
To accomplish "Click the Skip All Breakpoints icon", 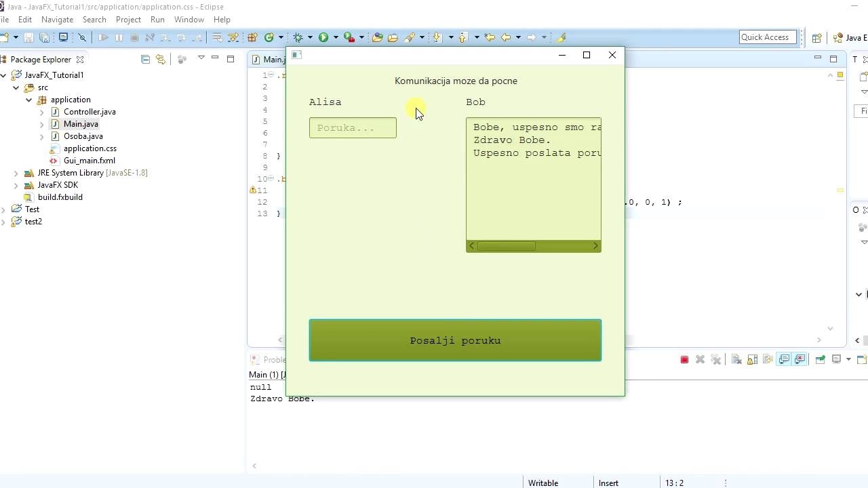I will pos(82,37).
